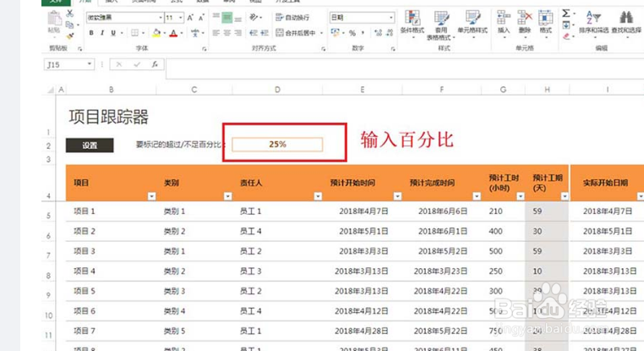Open Merge and Center dropdown arrow
644x351 pixels.
point(321,33)
